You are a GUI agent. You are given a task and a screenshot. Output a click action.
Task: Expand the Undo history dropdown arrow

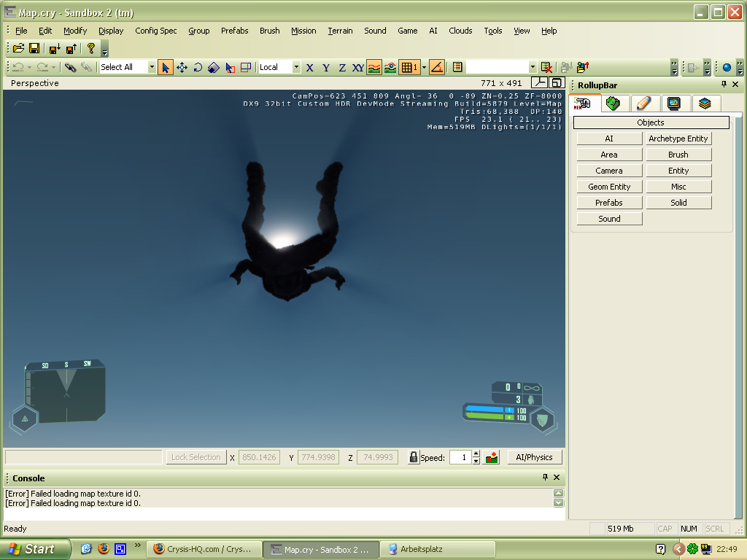(x=29, y=67)
